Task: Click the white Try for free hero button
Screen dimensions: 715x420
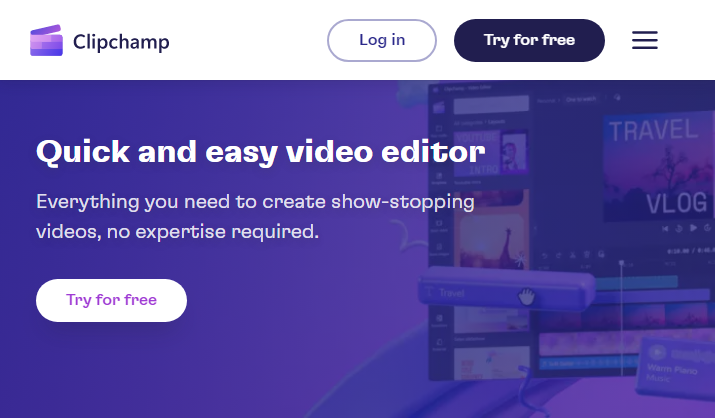Action: coord(111,300)
